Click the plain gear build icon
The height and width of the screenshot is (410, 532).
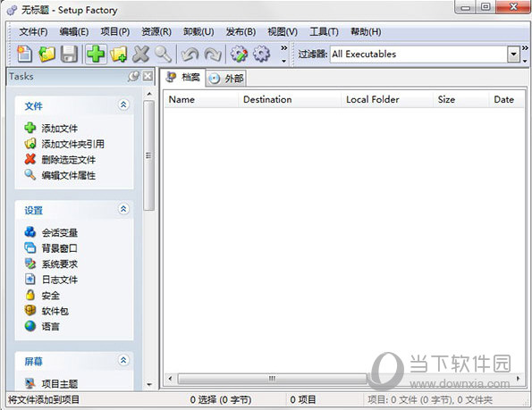click(x=262, y=54)
